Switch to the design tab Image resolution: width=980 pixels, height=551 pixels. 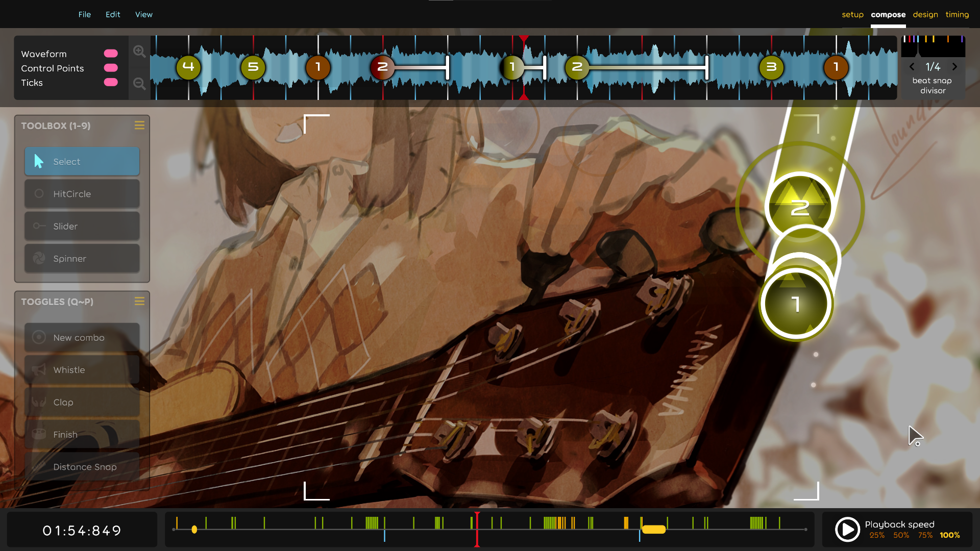(925, 14)
